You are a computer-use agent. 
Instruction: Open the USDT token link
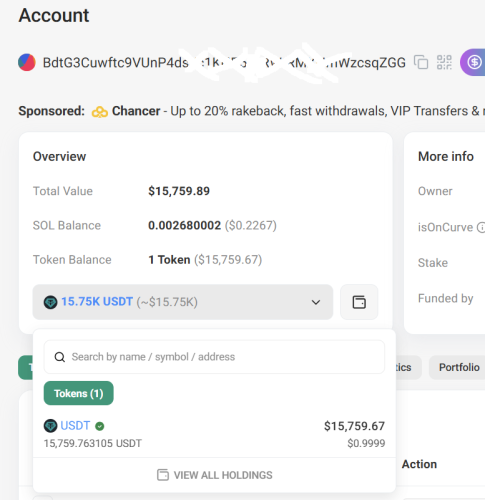click(75, 426)
